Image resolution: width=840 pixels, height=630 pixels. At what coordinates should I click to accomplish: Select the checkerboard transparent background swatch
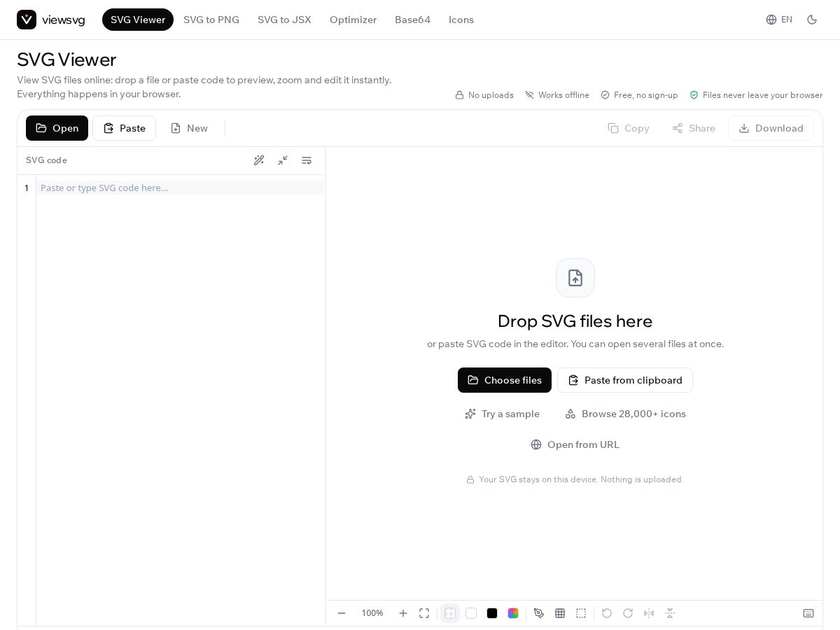[x=450, y=613]
